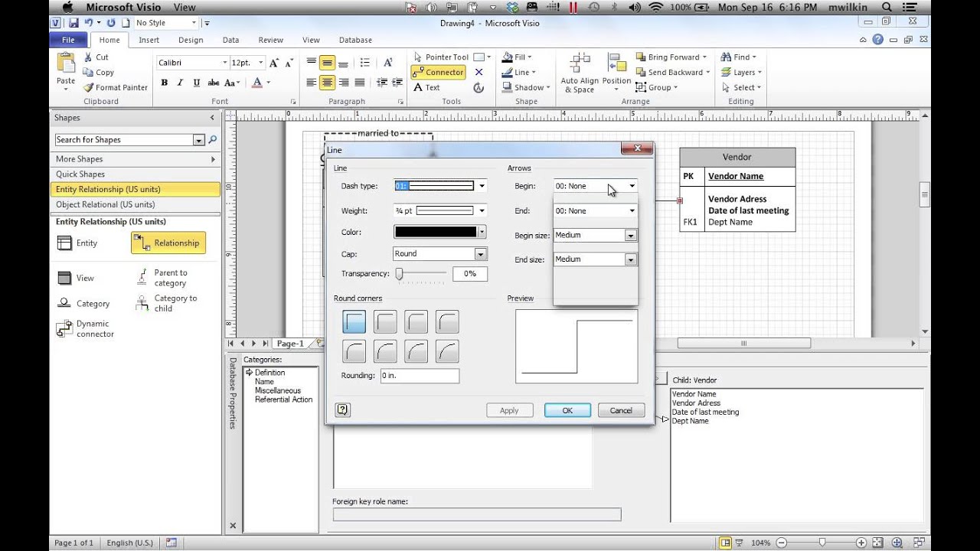
Task: Click the Entity shape in the stencil
Action: [77, 243]
